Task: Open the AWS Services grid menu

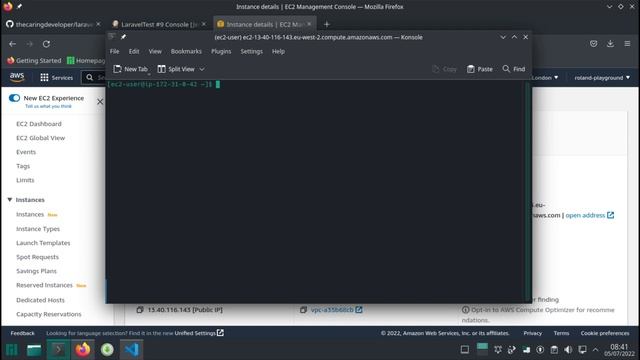Action: coord(56,78)
